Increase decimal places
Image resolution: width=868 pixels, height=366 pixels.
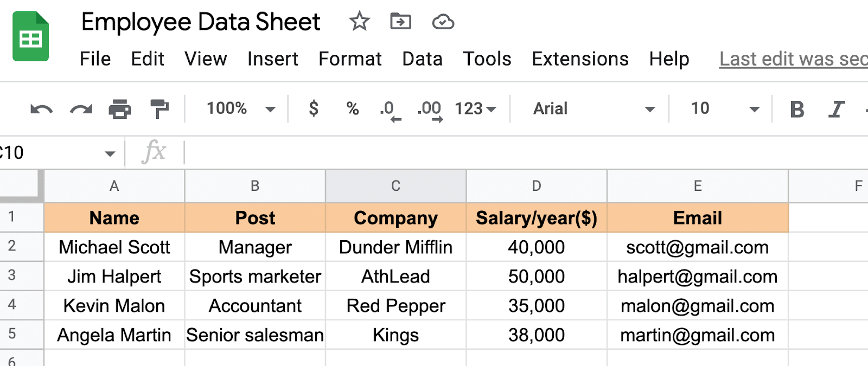430,111
